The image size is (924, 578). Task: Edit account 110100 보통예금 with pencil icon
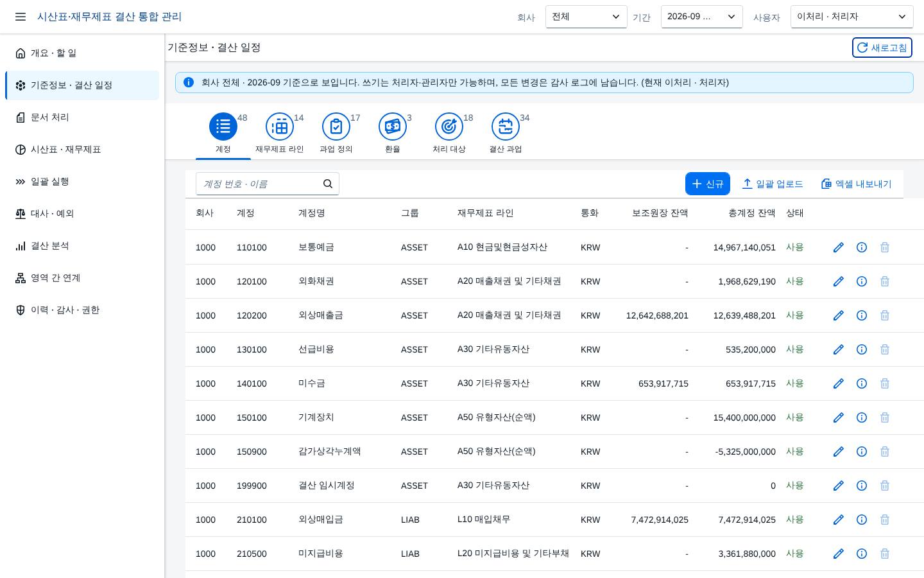[x=839, y=247]
